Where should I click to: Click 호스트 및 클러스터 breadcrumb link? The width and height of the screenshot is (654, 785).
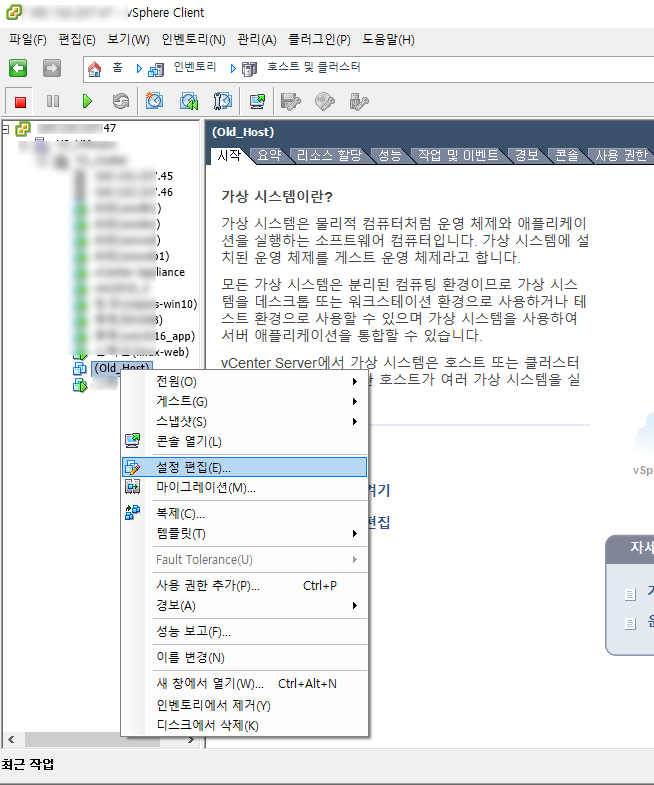click(313, 67)
